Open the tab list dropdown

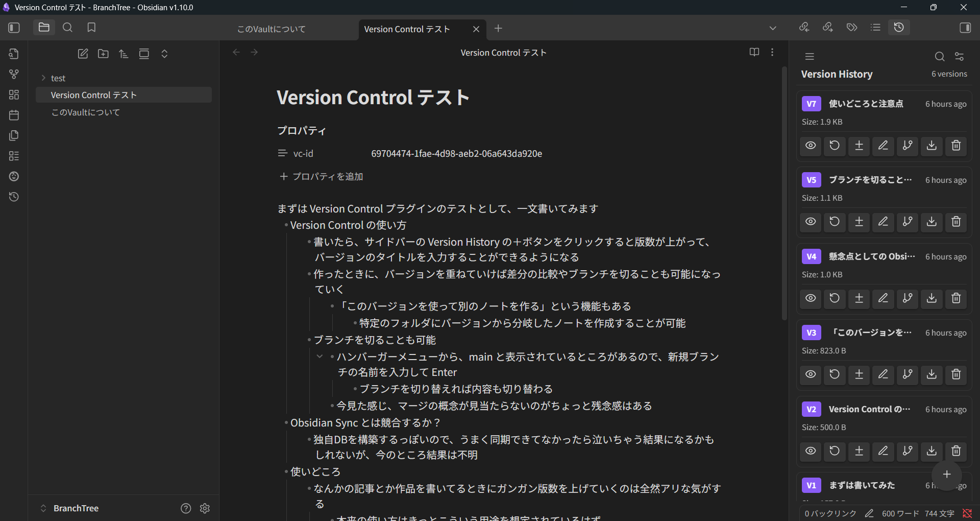(x=773, y=28)
